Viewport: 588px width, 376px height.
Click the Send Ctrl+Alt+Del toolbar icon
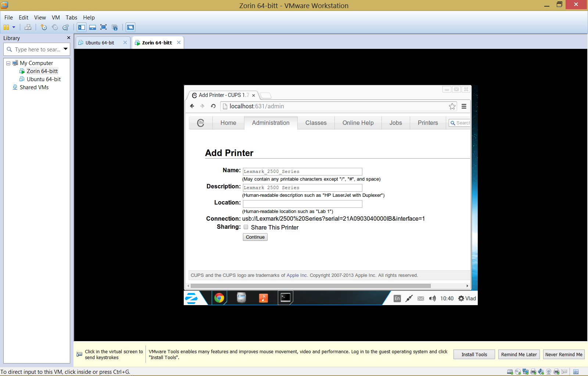[28, 27]
